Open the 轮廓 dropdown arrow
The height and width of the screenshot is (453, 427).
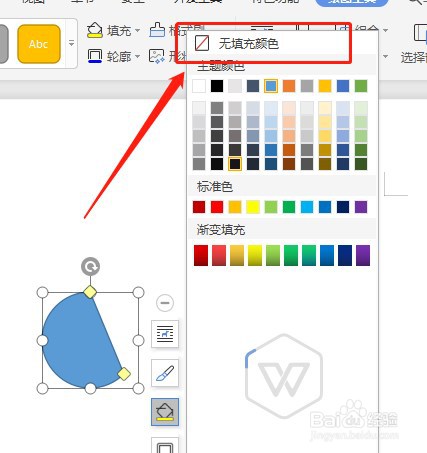click(137, 57)
